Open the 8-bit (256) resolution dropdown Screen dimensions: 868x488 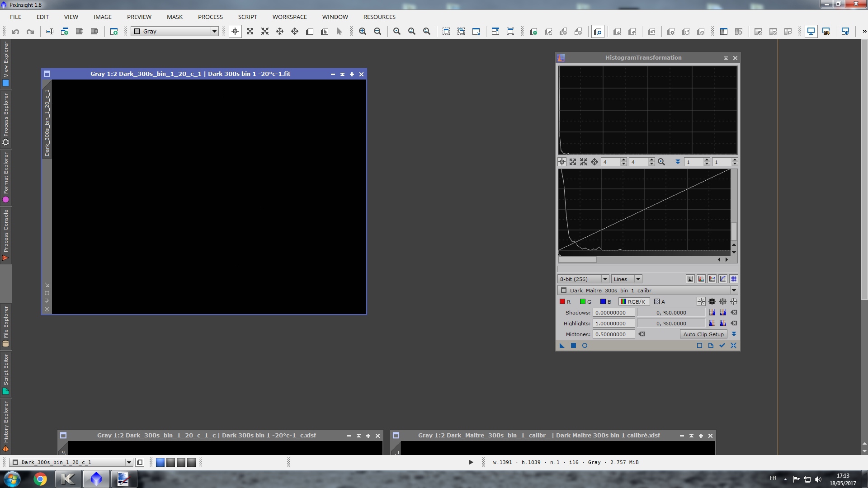[x=583, y=279]
